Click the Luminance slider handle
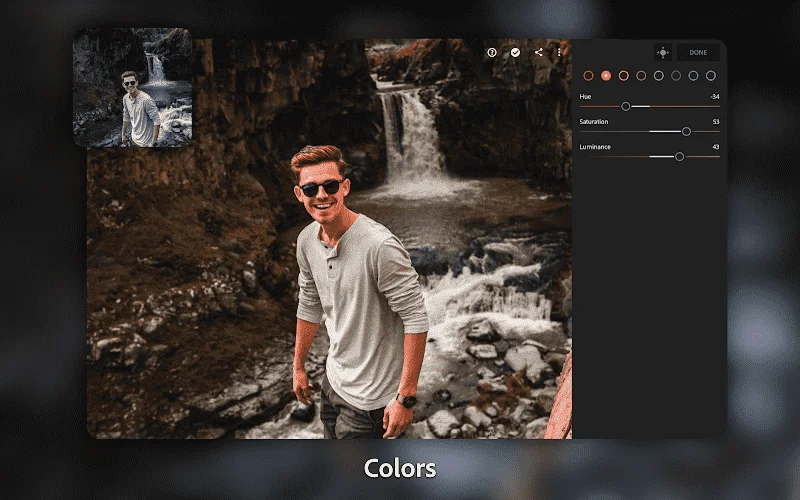 679,157
